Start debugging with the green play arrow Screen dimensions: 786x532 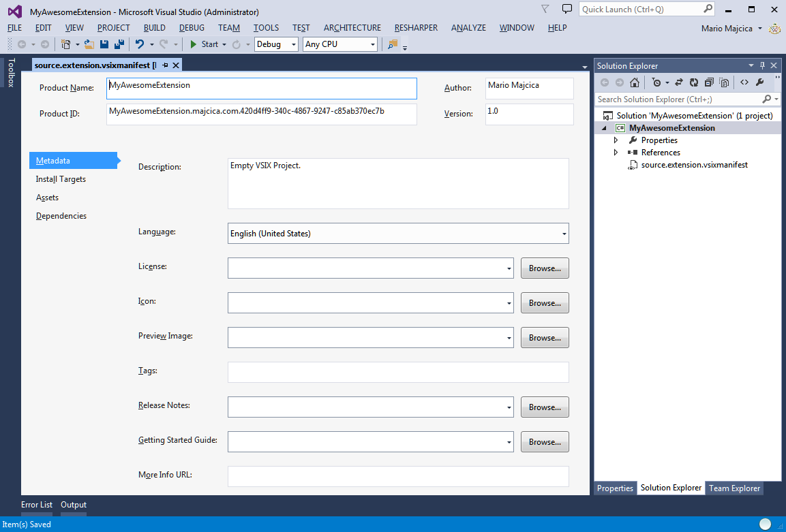click(x=194, y=44)
